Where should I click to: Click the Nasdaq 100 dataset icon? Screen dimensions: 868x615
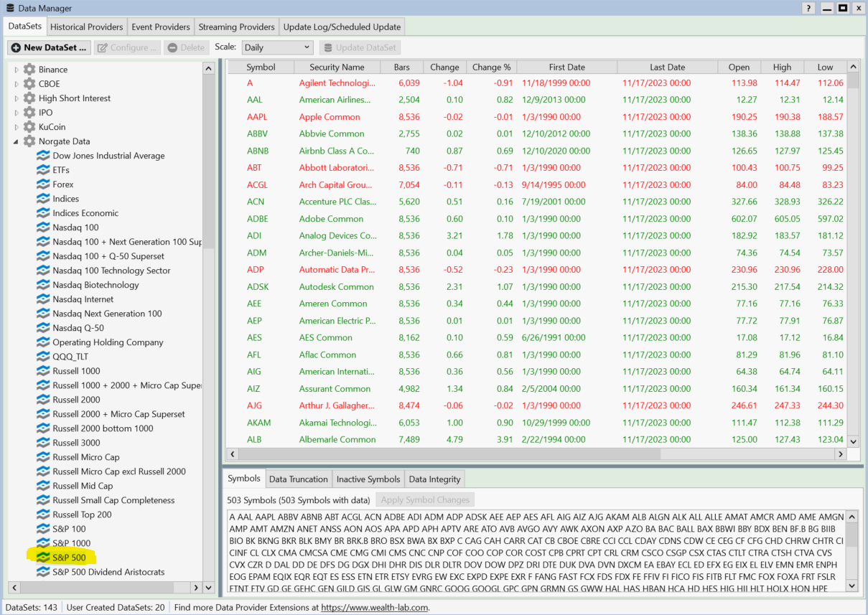click(x=43, y=227)
